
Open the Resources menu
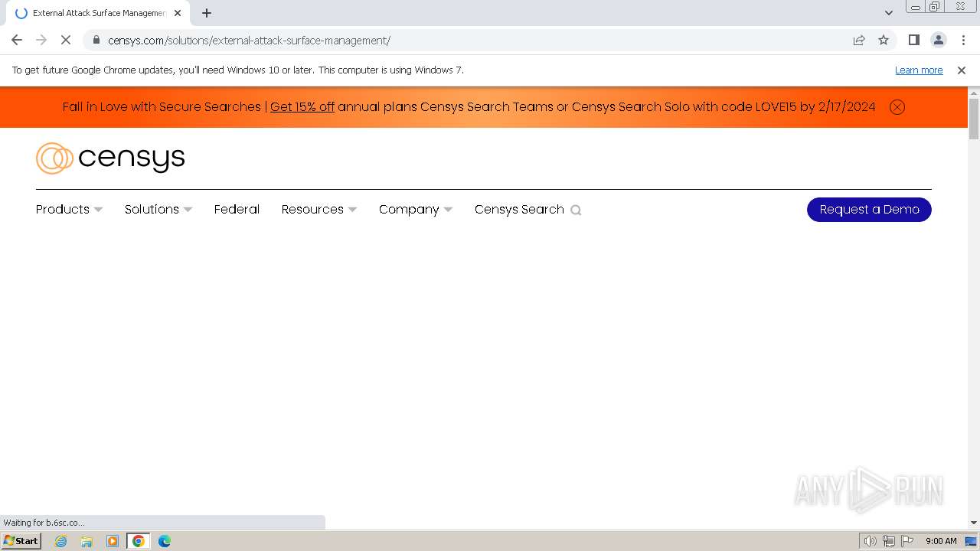click(312, 209)
